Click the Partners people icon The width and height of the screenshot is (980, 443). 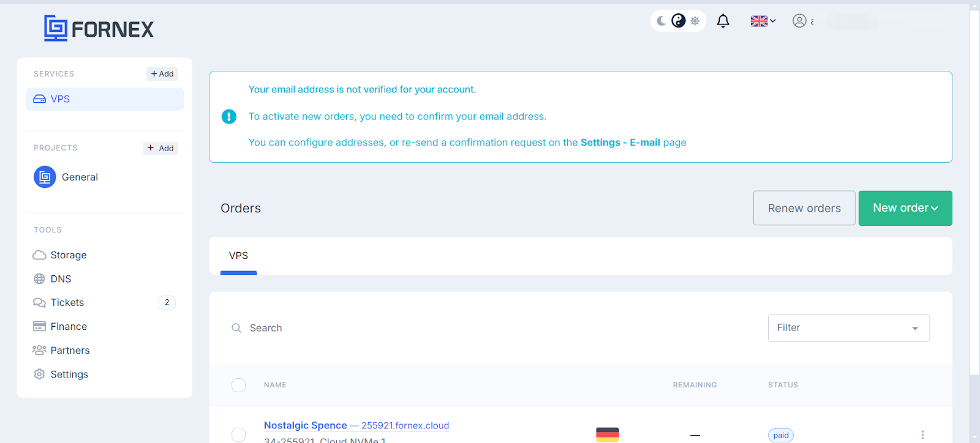39,350
